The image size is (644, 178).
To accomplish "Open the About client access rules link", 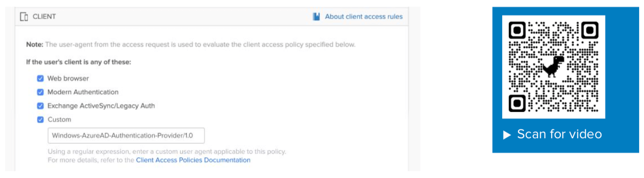I will point(364,17).
